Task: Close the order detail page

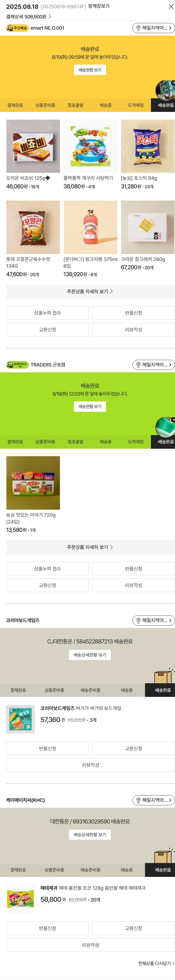Action: click(x=171, y=6)
